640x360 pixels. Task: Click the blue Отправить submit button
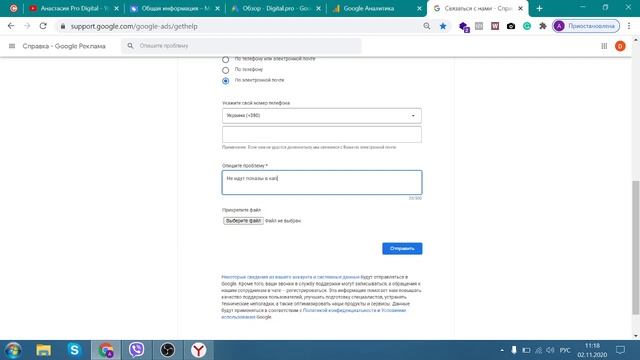click(402, 249)
